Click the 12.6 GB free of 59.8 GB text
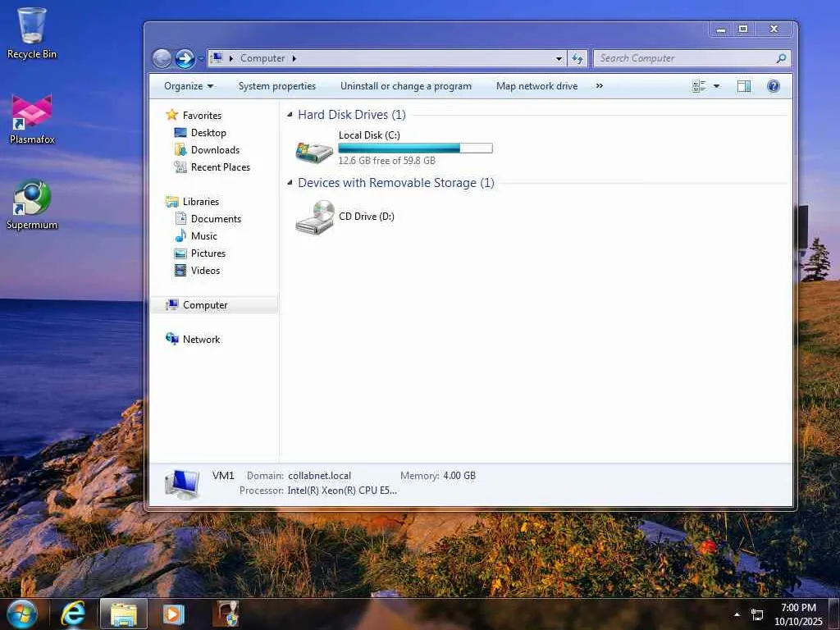Viewport: 840px width, 630px height. tap(387, 160)
